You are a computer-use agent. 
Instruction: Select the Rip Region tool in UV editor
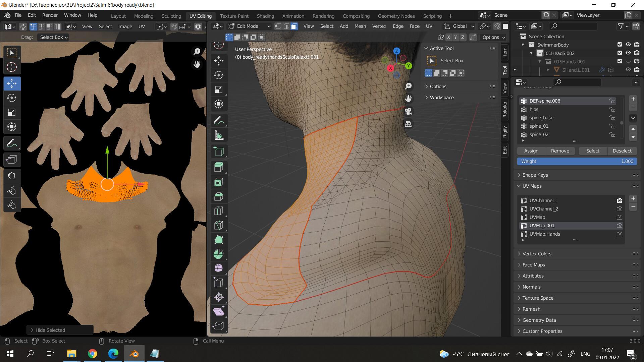(x=12, y=160)
